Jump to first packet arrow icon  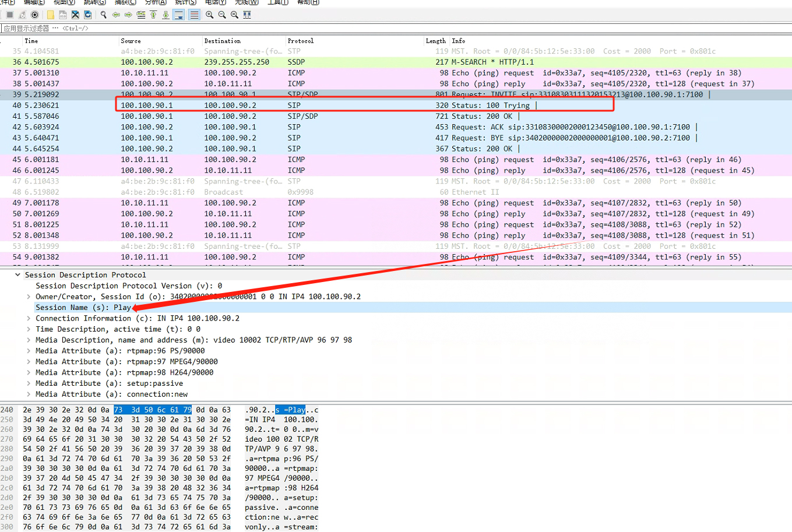pyautogui.click(x=153, y=15)
